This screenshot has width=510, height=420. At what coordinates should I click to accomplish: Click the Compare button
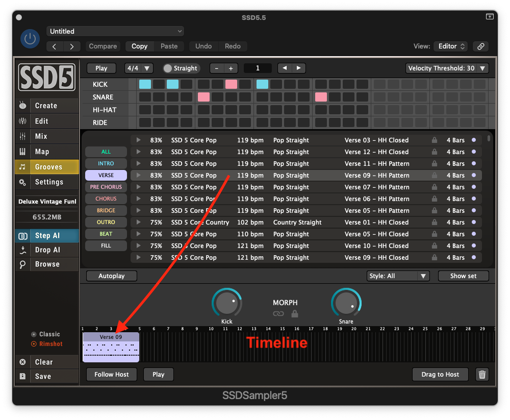pyautogui.click(x=103, y=46)
